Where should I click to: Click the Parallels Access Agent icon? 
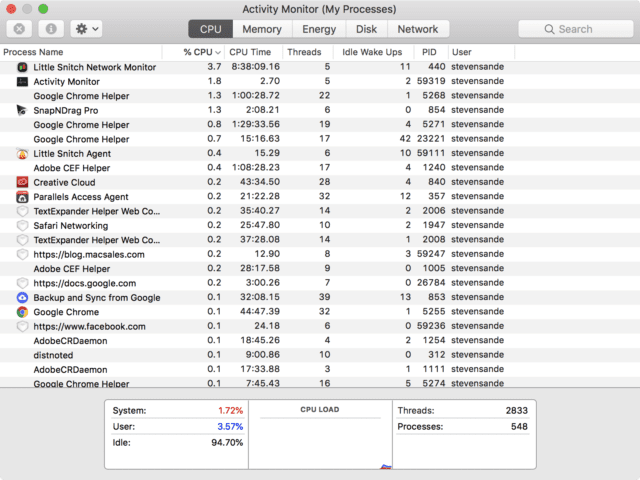tap(22, 197)
